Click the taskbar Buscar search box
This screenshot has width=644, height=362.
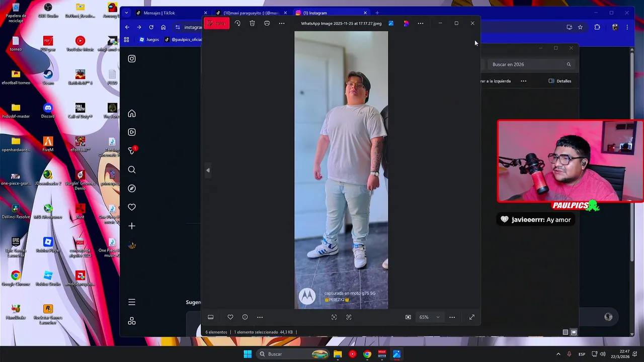[x=293, y=354]
